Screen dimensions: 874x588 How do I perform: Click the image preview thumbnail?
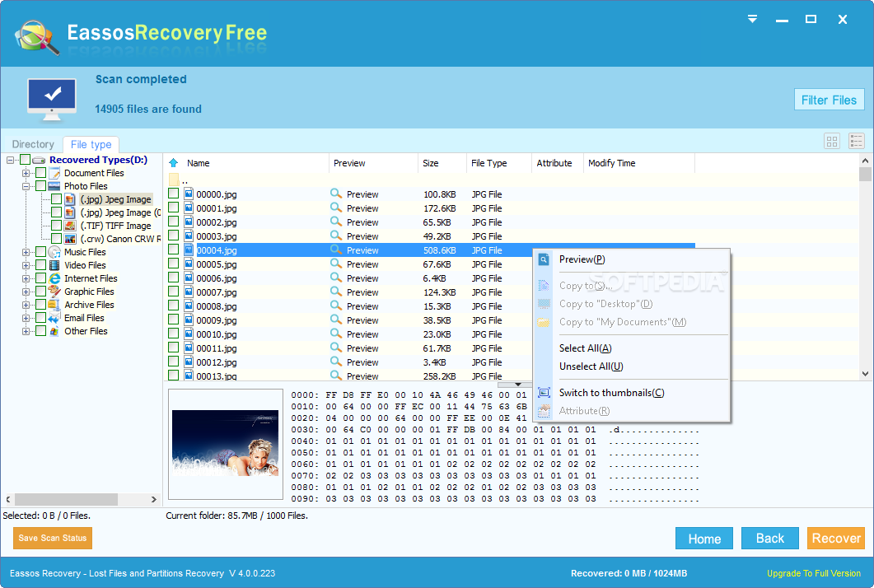[x=225, y=444]
